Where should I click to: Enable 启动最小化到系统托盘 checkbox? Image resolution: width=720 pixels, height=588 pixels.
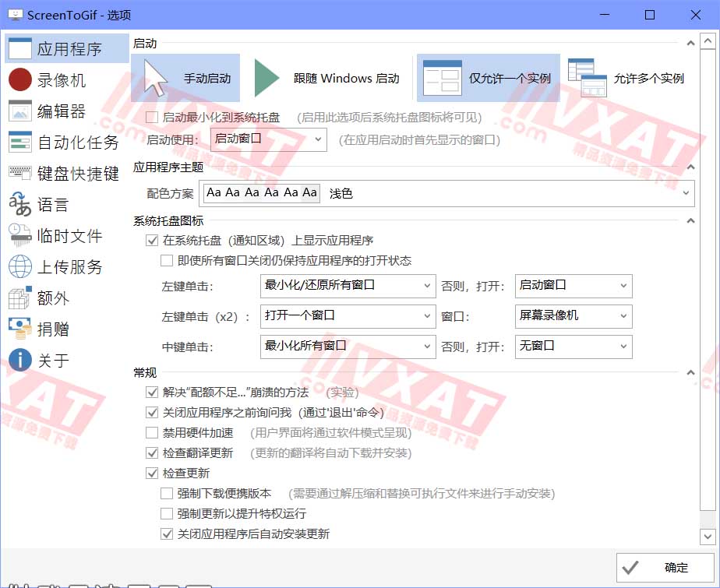152,118
